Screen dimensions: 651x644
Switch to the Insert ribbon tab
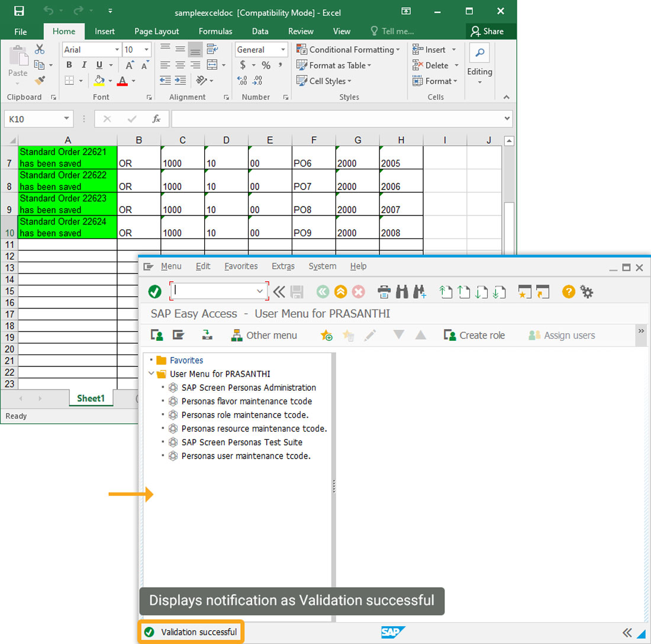(x=105, y=31)
